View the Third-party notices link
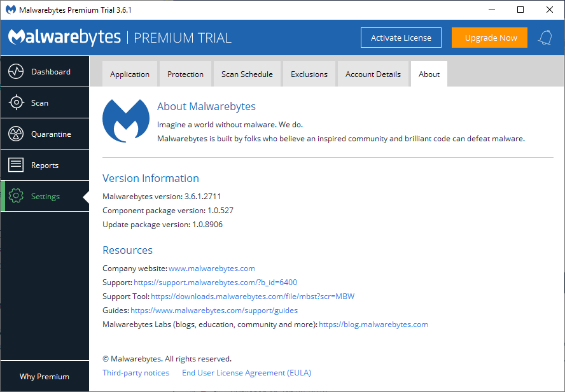Screen dimensions: 565x392 [136, 373]
